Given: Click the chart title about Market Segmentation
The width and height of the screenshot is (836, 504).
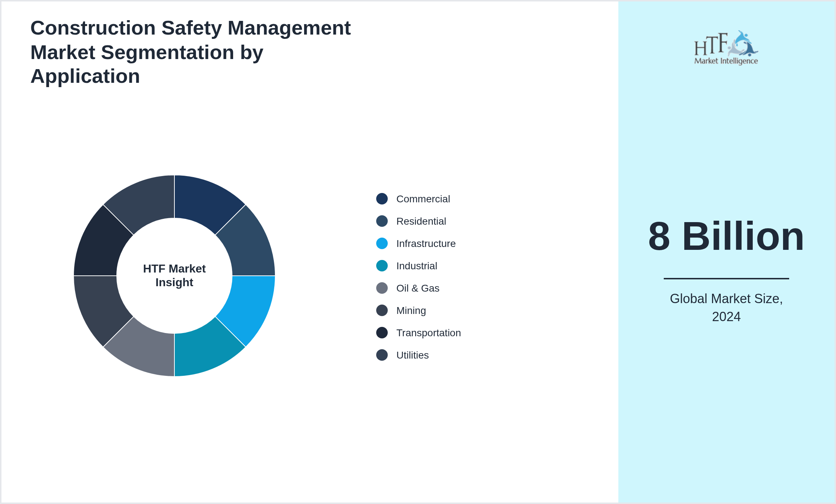Looking at the screenshot, I should click(x=190, y=52).
